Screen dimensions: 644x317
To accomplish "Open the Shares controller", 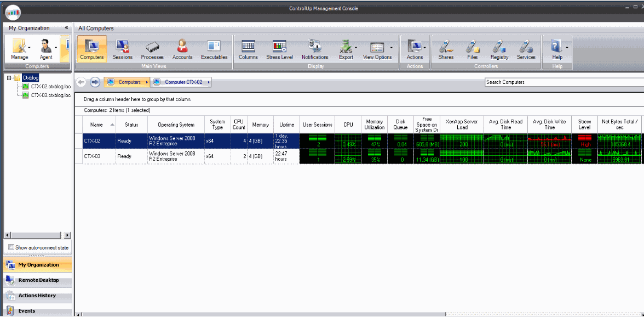I will (446, 49).
